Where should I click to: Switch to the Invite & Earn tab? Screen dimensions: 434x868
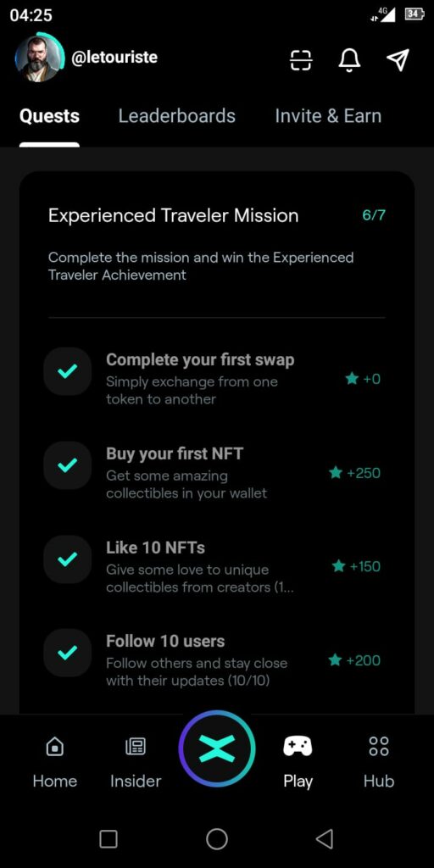[328, 115]
